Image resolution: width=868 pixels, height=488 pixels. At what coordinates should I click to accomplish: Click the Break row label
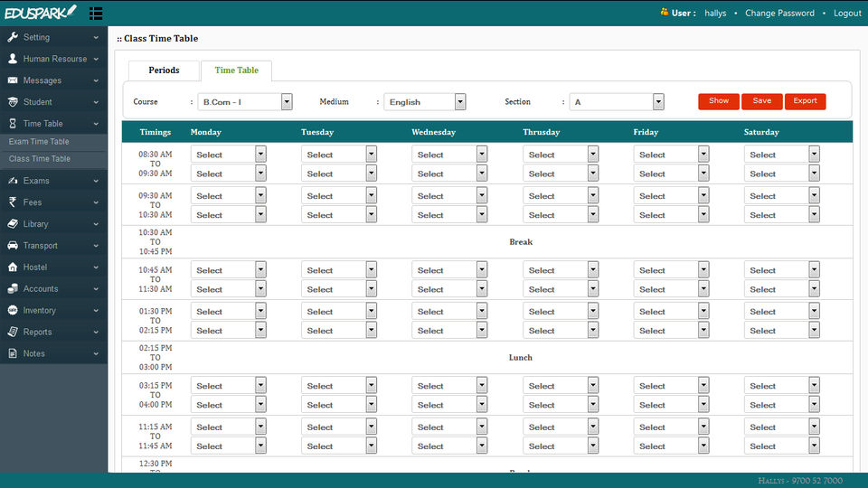click(521, 242)
